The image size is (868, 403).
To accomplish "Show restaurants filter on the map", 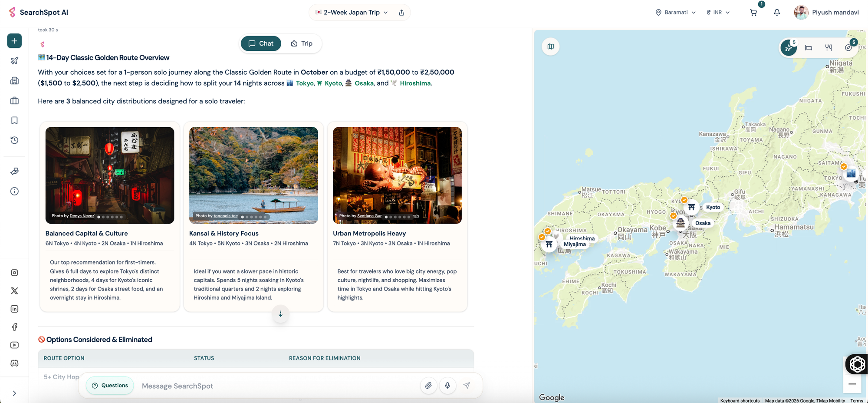I will 829,48.
